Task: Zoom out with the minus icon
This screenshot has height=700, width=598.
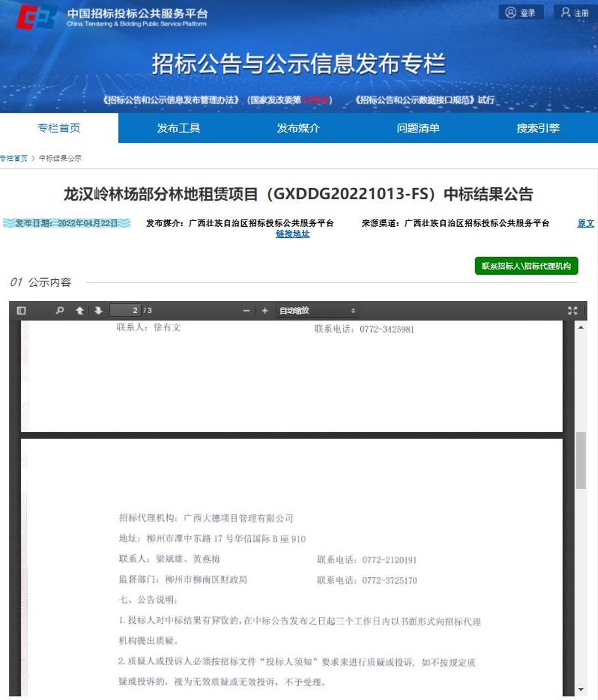Action: (247, 311)
